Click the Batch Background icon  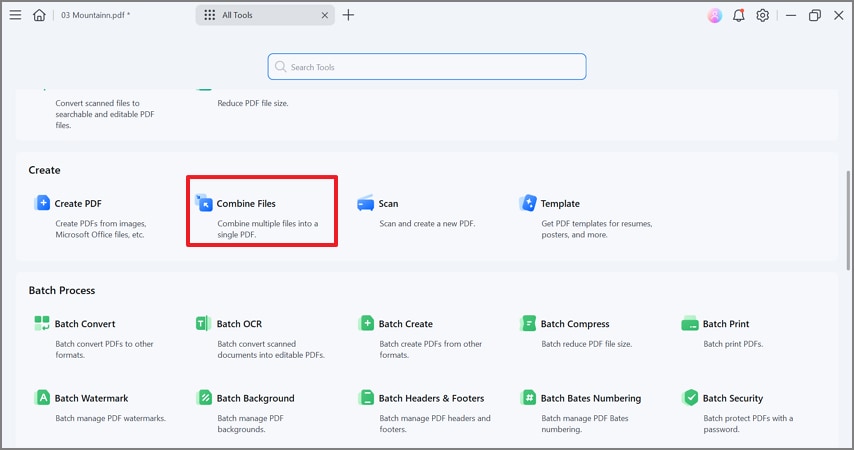pos(204,398)
